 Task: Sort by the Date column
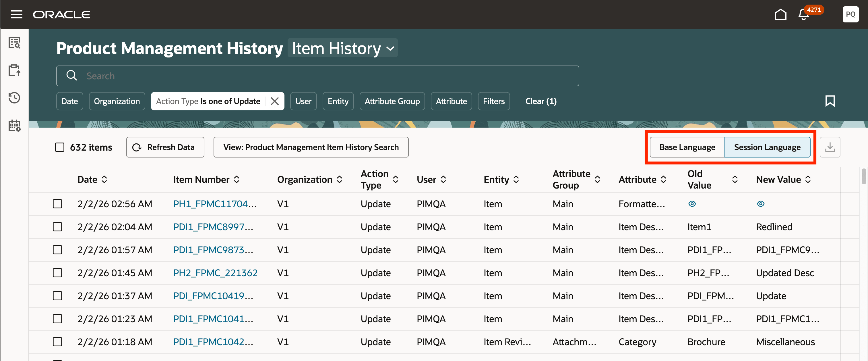92,179
